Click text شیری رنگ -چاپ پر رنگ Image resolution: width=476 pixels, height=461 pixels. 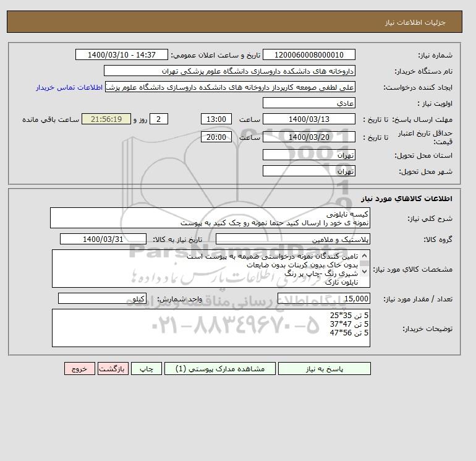tap(321, 274)
